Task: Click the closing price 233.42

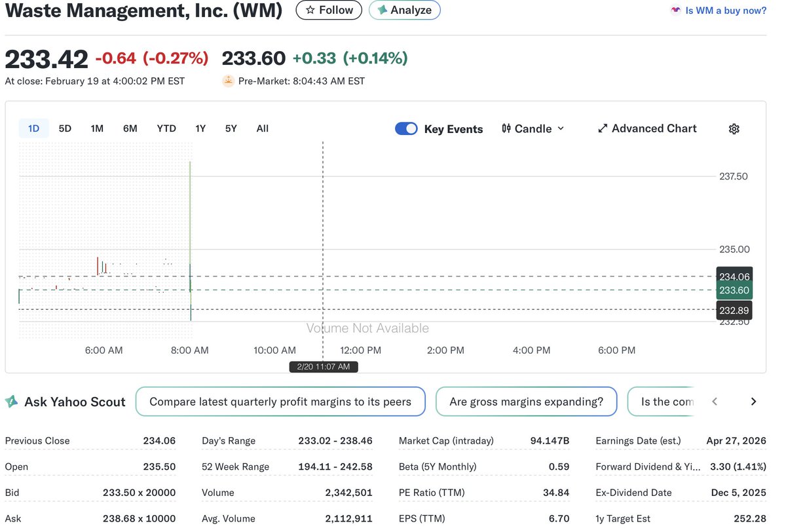Action: pyautogui.click(x=47, y=59)
